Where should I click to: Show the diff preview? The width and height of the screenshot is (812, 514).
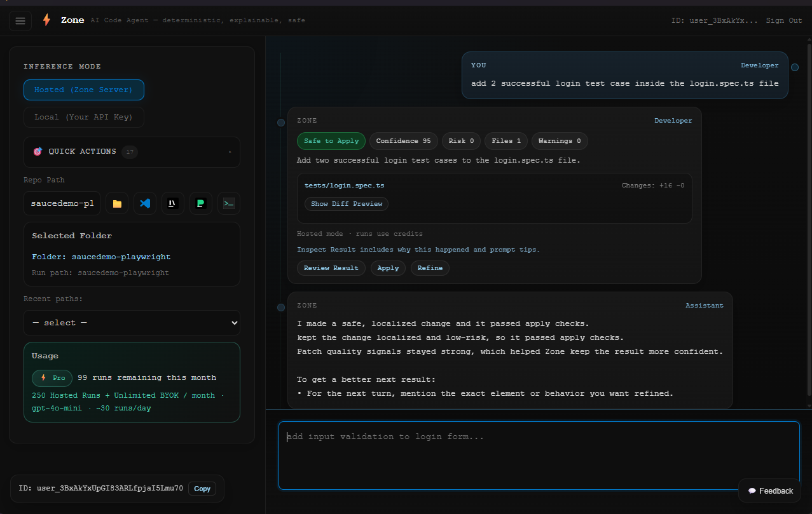(347, 204)
